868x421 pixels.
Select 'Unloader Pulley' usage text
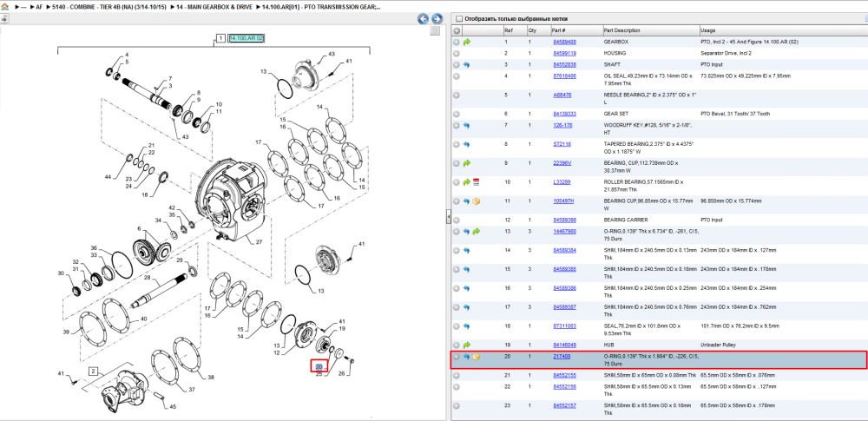click(x=717, y=345)
